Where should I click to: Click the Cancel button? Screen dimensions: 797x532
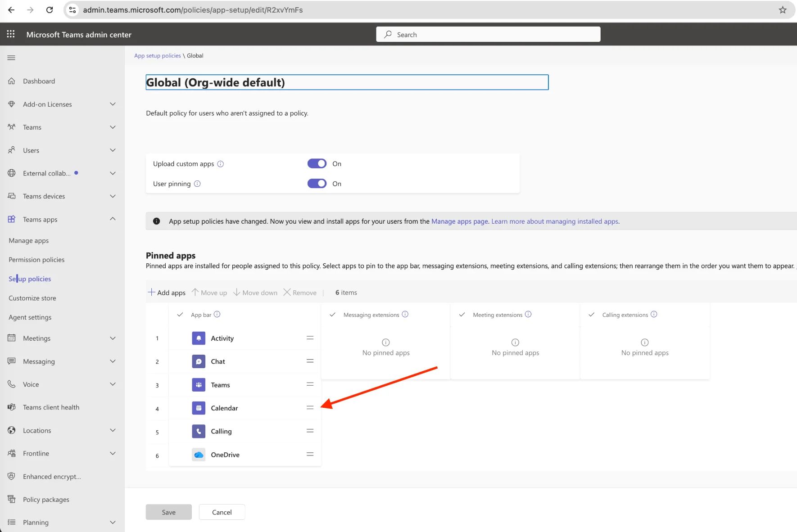pos(222,512)
